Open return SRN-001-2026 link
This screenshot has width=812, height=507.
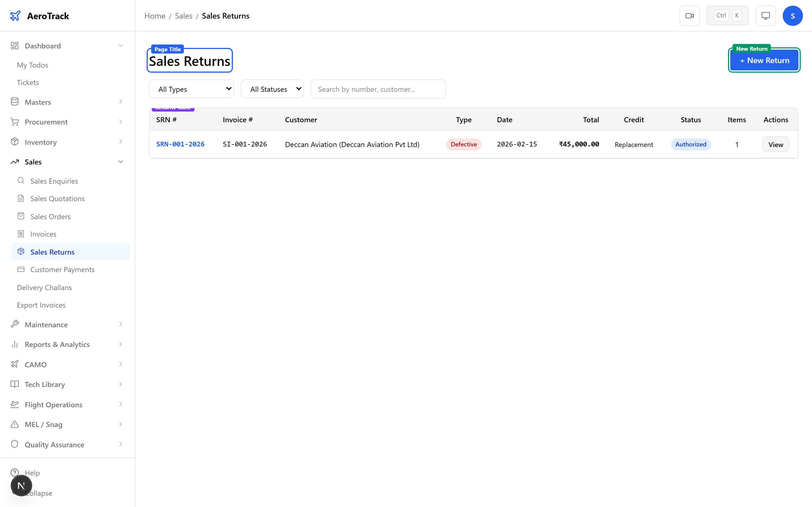point(180,144)
